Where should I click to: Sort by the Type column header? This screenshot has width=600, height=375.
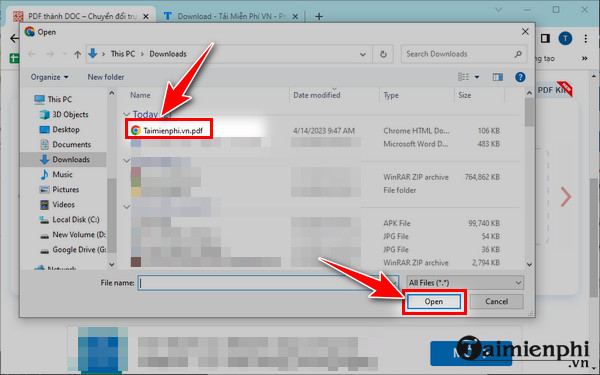point(391,95)
